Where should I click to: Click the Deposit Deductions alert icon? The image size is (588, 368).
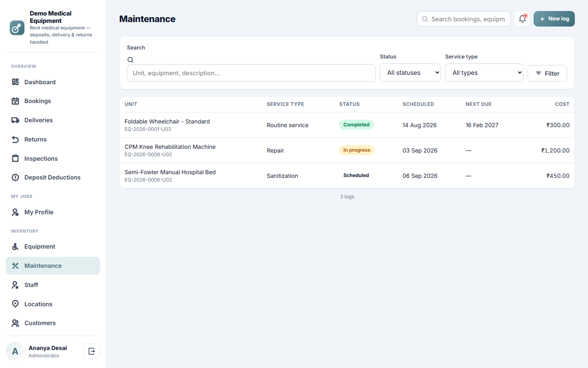pos(15,177)
